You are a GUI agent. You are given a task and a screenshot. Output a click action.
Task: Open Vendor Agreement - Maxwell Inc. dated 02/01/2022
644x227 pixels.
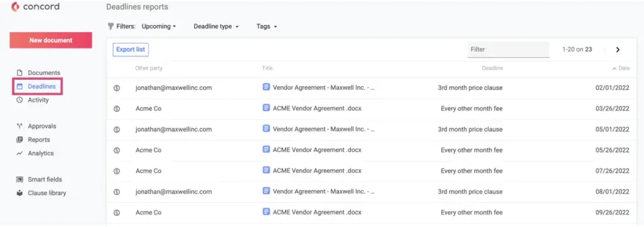coord(324,88)
